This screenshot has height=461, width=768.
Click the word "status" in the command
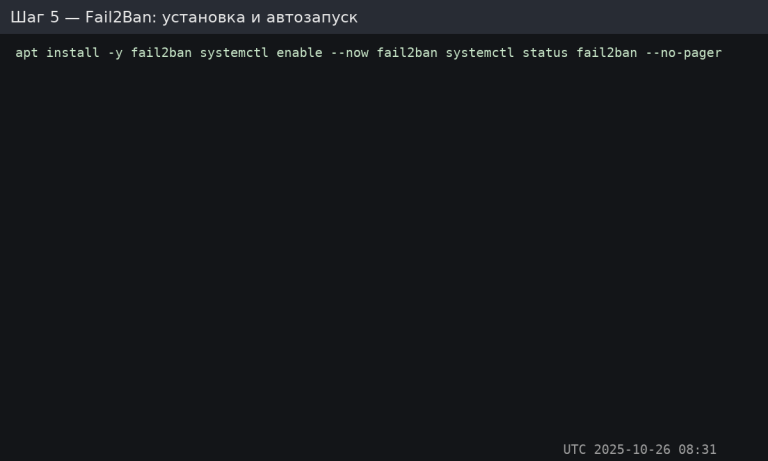click(545, 53)
